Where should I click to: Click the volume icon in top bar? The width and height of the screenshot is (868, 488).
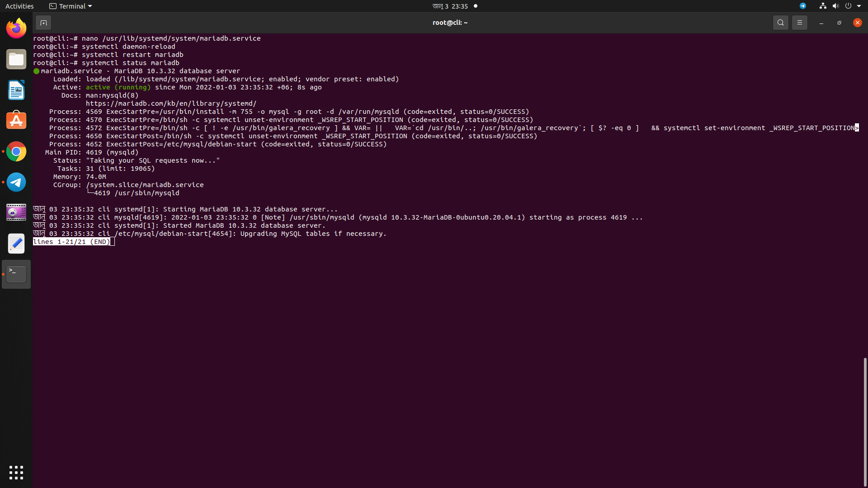point(835,6)
